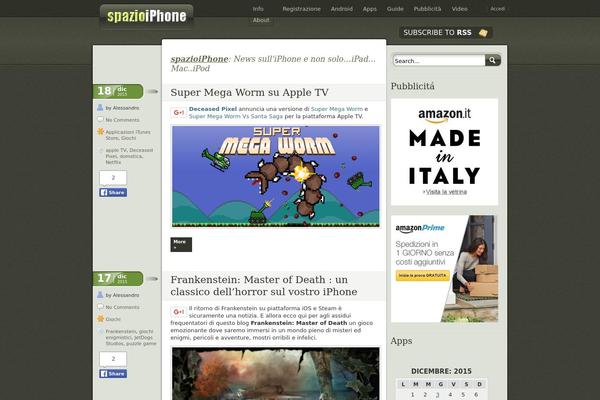Screen dimensions: 600x400
Task: Click the Super Mega Worm game image
Action: (x=276, y=176)
